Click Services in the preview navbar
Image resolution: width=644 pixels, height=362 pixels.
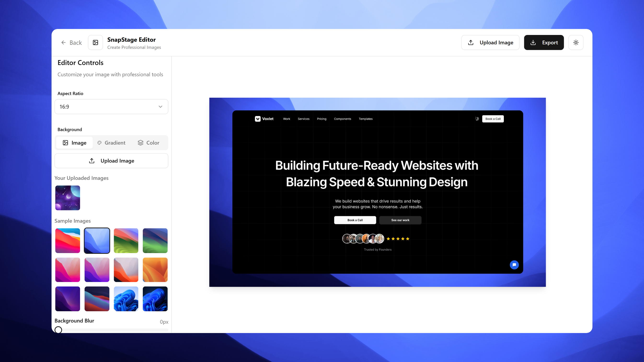(304, 119)
